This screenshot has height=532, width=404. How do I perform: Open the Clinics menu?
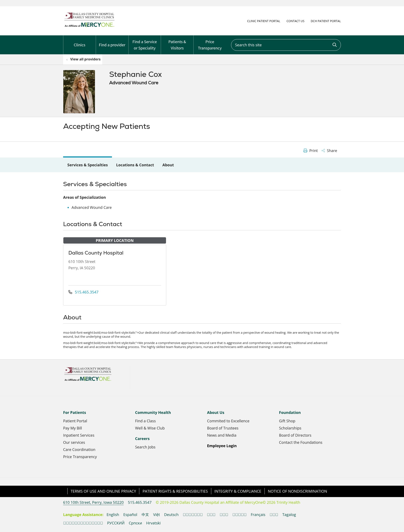coord(79,45)
